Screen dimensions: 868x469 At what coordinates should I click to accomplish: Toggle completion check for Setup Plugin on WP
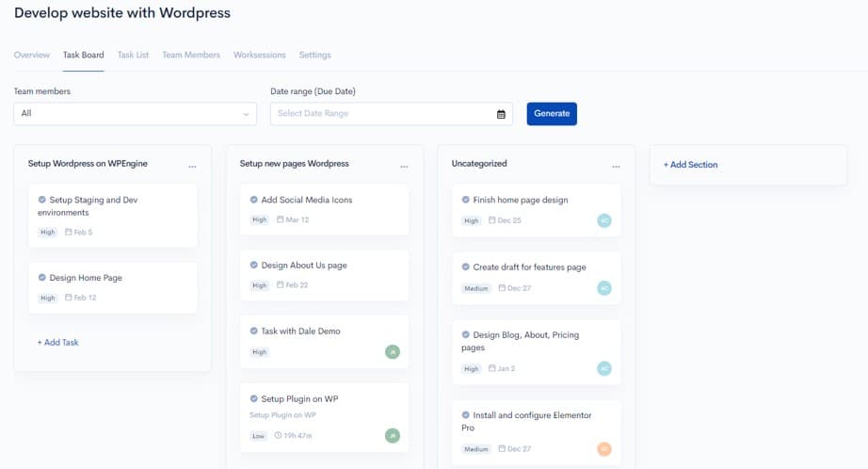253,398
